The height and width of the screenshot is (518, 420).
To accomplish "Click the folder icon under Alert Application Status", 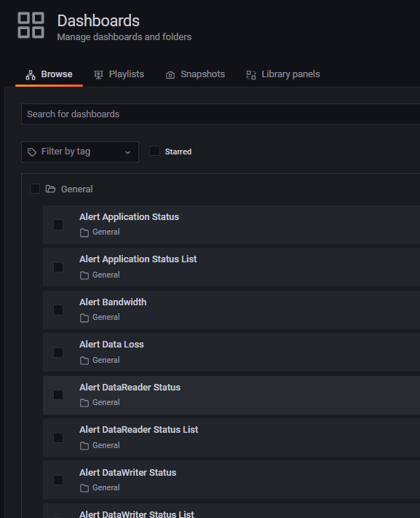I will coord(84,232).
